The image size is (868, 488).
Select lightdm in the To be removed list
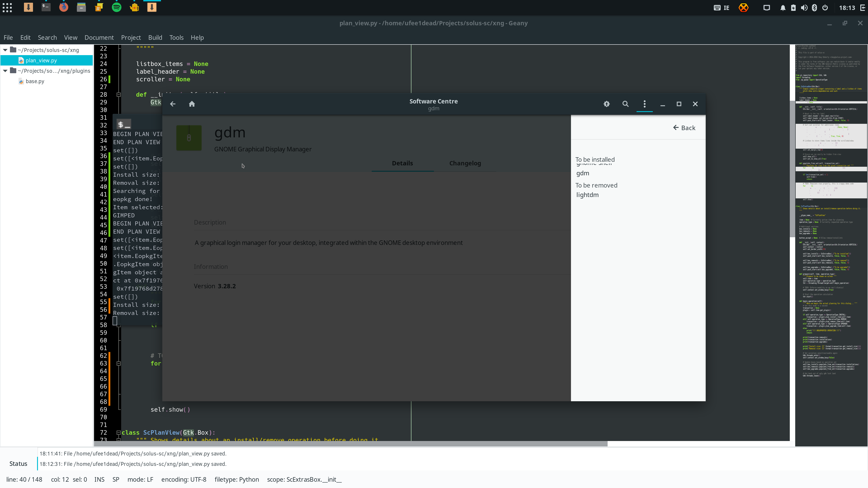(587, 195)
